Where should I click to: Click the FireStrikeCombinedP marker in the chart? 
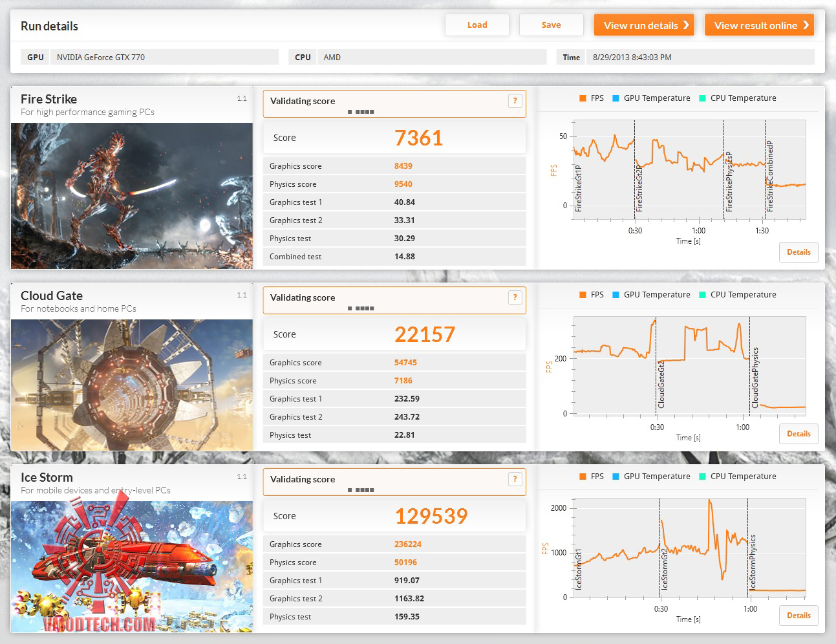click(769, 177)
